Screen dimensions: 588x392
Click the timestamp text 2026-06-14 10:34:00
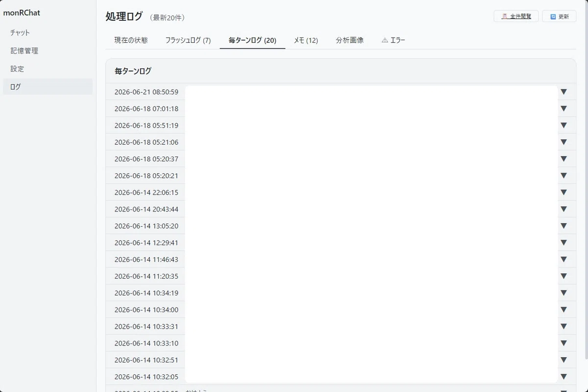pos(147,310)
